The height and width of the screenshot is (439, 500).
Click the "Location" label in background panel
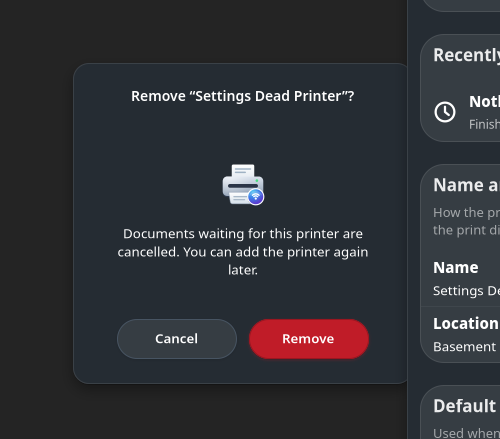pos(466,323)
